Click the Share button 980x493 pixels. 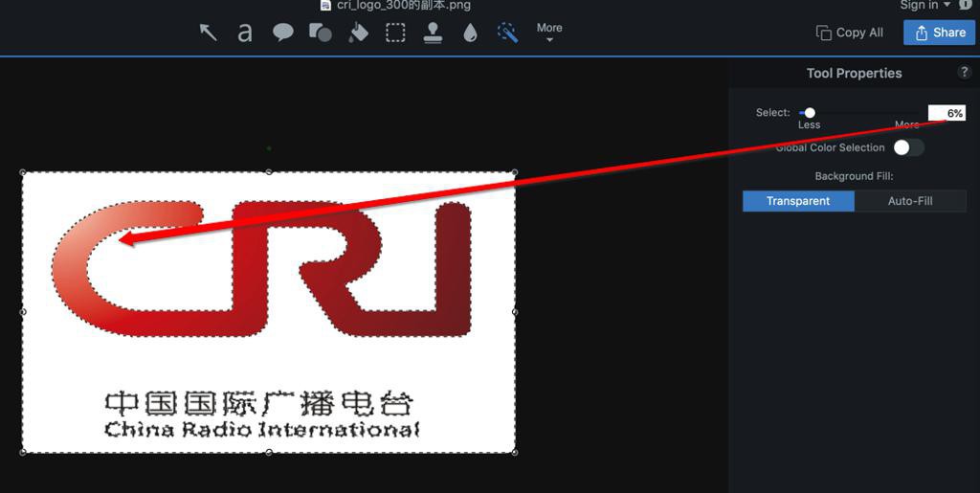click(x=939, y=33)
